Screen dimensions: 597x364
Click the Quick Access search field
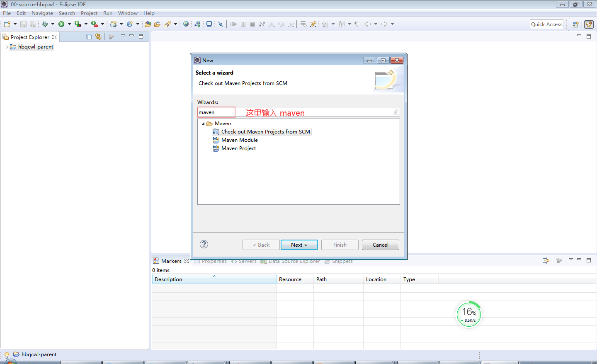(x=547, y=24)
